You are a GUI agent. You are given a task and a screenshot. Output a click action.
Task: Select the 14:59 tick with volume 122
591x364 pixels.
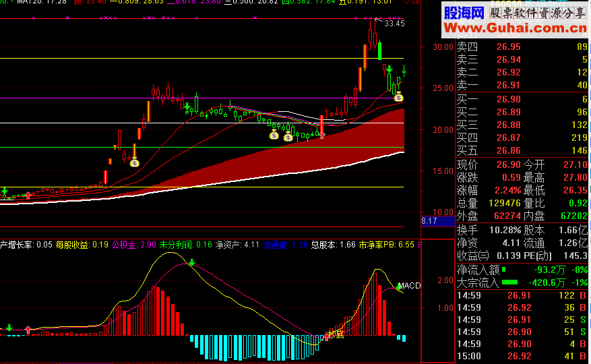[522, 295]
